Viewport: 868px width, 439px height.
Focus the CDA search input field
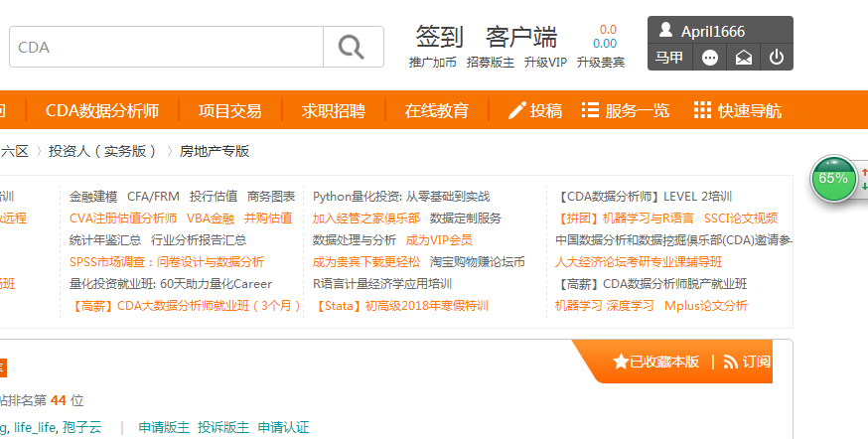166,47
